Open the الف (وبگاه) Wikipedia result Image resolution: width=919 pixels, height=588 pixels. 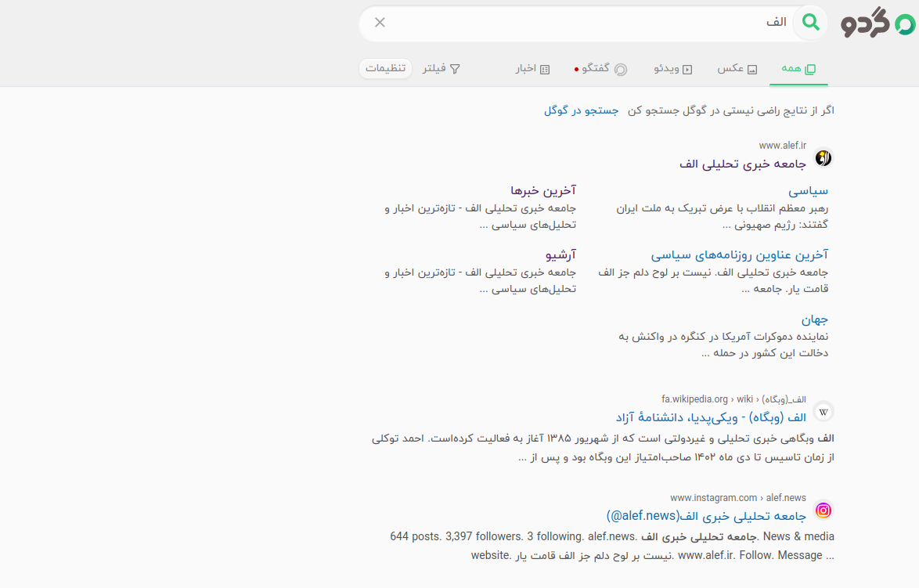[x=711, y=417]
